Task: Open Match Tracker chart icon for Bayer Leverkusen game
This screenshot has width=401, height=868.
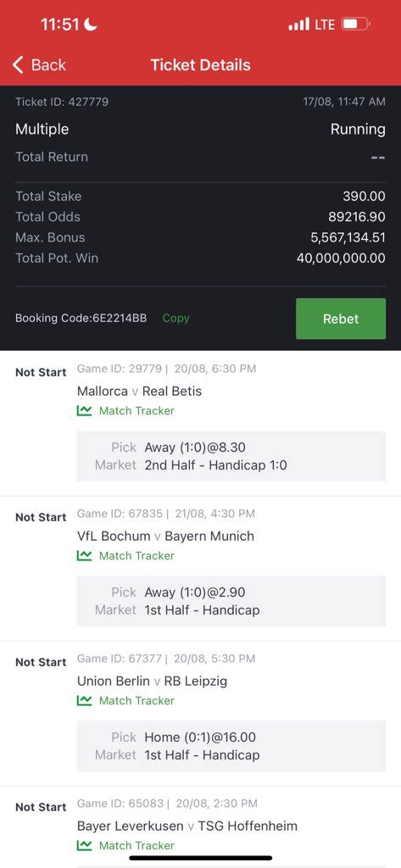Action: click(84, 846)
